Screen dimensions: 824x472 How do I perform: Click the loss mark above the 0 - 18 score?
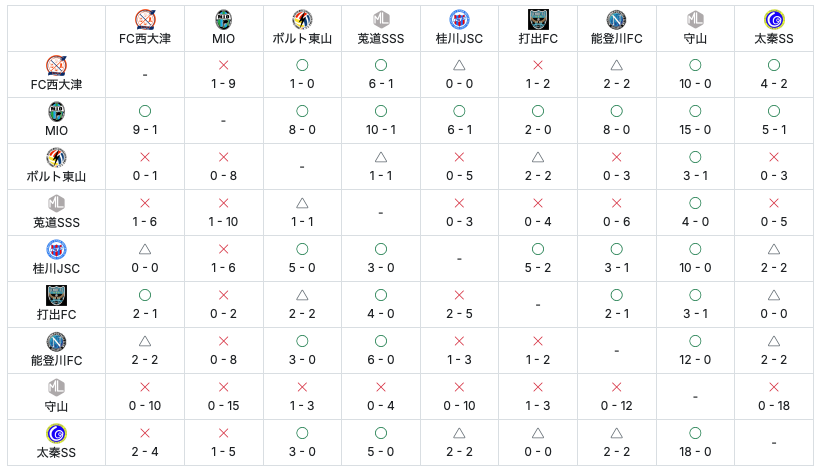[773, 387]
